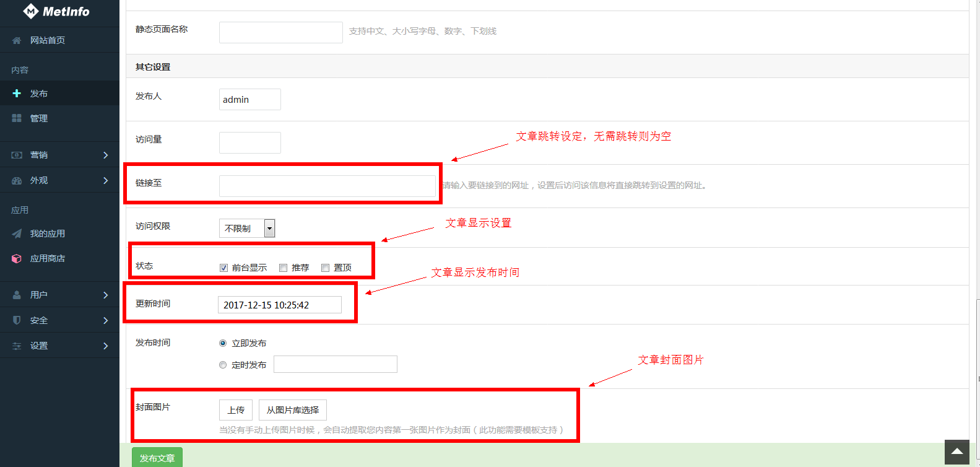The height and width of the screenshot is (467, 980).
Task: Open the 营销 sidebar menu
Action: coord(59,155)
